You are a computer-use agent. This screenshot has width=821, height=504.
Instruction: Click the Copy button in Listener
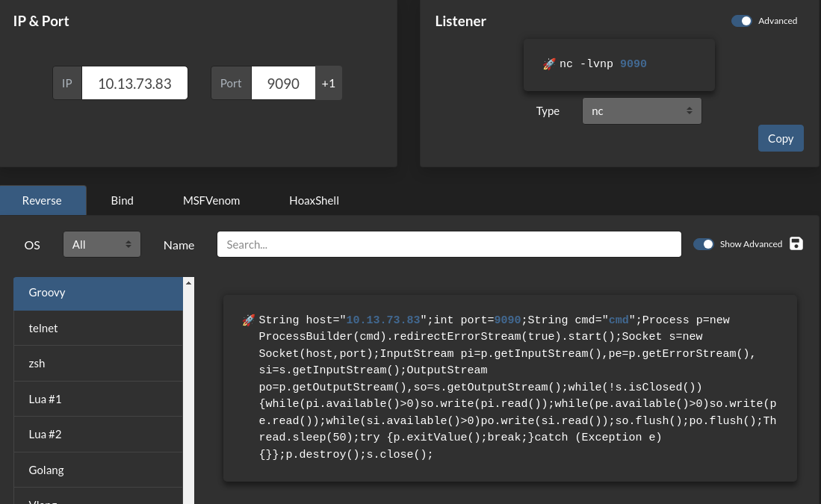[x=781, y=138]
